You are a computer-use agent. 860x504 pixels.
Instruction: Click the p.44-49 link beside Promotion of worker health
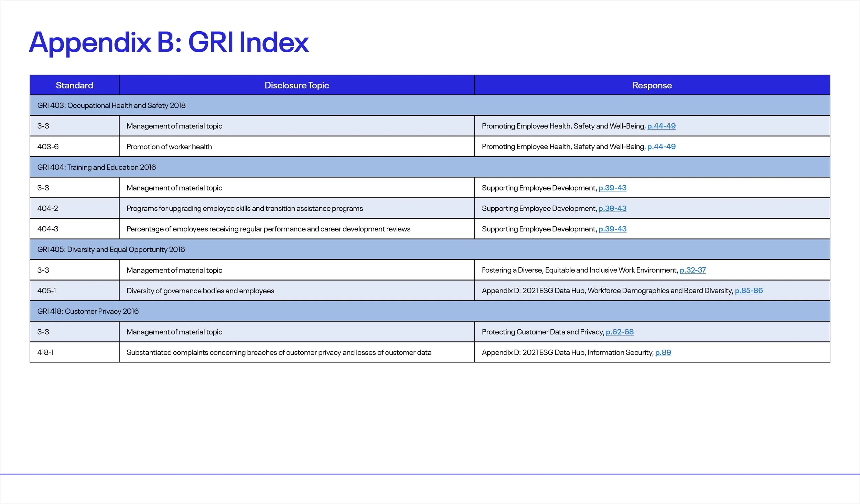661,146
